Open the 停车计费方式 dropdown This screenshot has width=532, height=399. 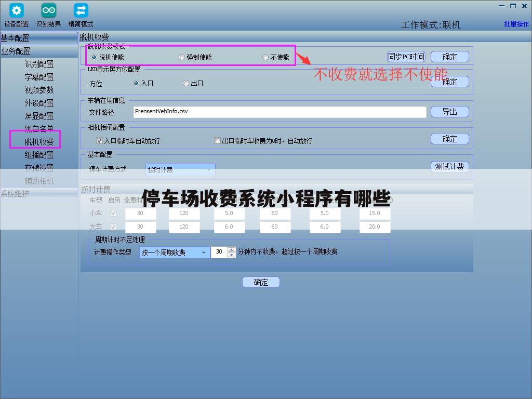[x=180, y=170]
